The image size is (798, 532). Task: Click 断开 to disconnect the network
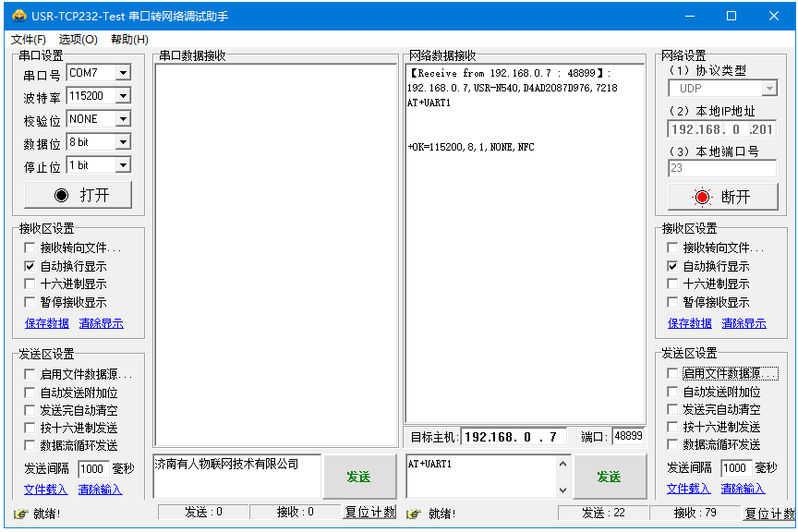722,197
